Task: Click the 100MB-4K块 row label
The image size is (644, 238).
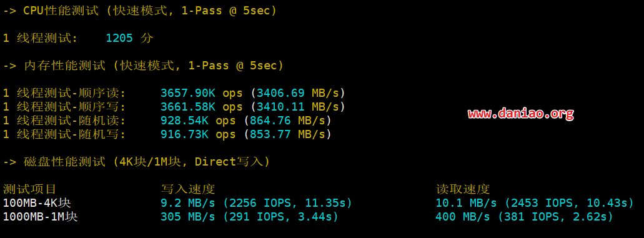Action: click(40, 203)
